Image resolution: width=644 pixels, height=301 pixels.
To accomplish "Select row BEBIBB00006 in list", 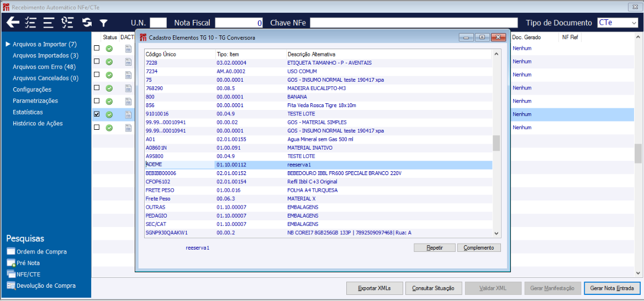I will (x=319, y=173).
